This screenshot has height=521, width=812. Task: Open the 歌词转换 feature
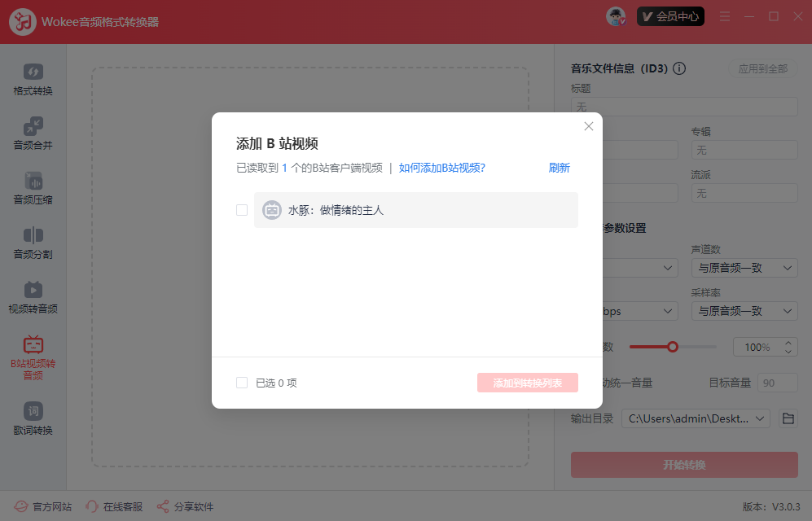pos(33,418)
